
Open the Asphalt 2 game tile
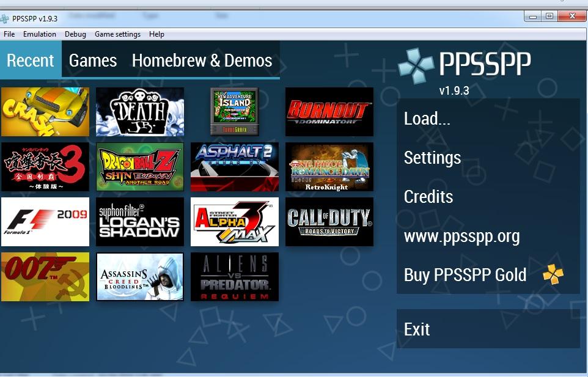coord(234,167)
